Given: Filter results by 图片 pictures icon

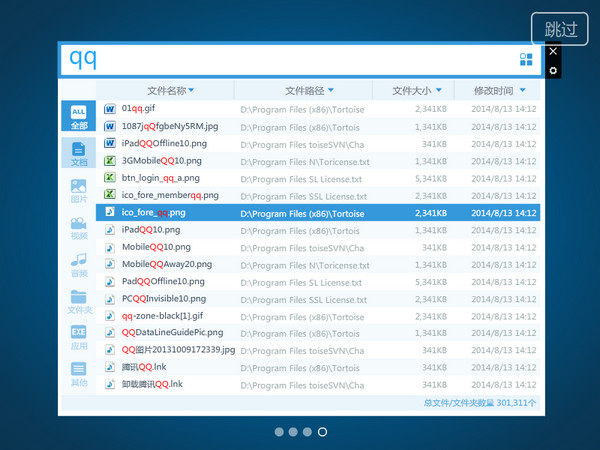Looking at the screenshot, I should [79, 190].
